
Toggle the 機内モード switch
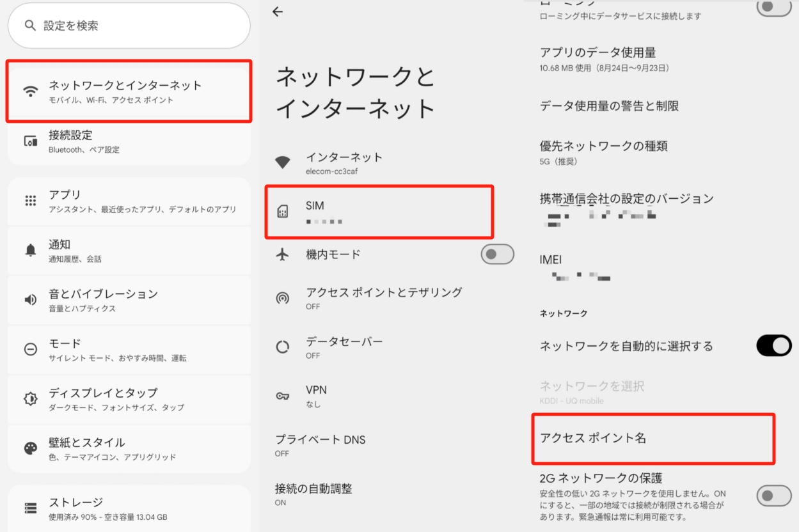(x=497, y=254)
